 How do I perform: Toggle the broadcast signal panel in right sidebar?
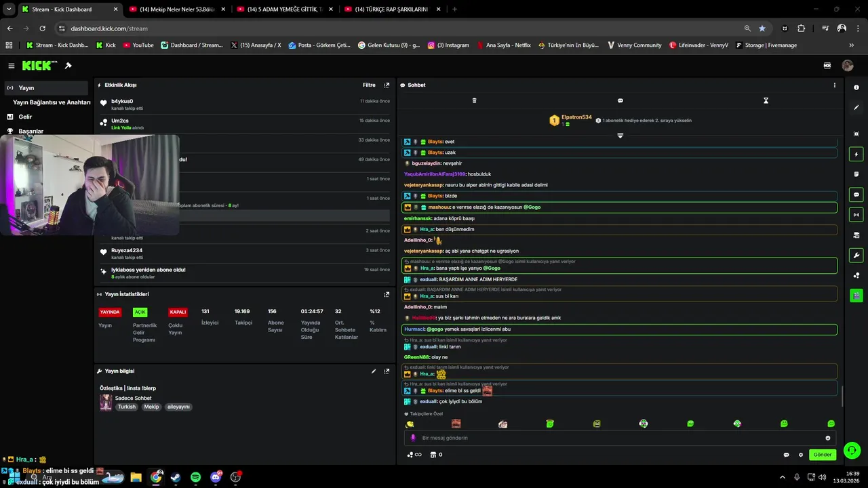point(856,215)
